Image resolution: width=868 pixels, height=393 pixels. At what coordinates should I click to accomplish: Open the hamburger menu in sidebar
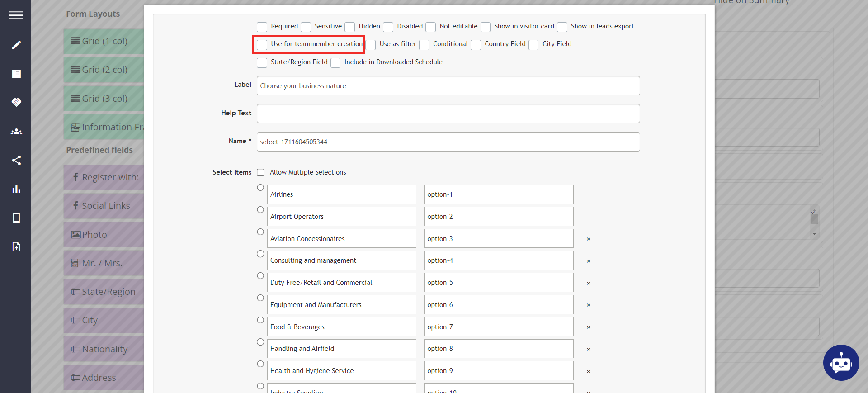coord(15,15)
